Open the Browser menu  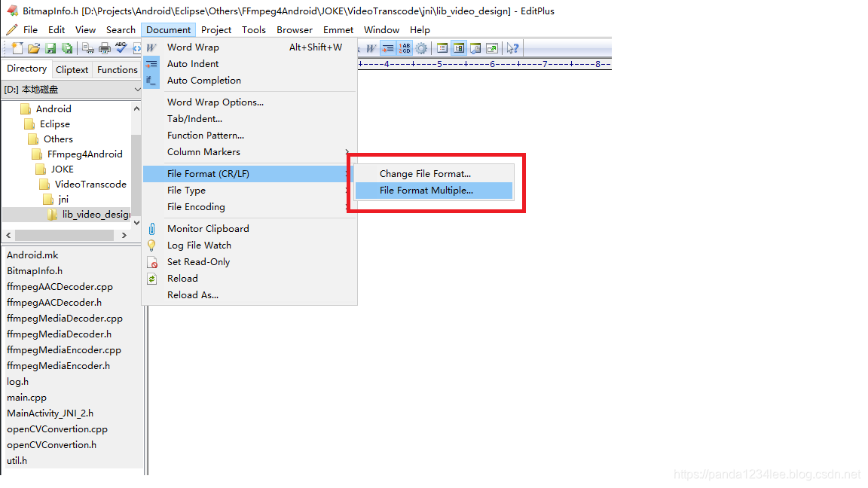click(x=295, y=30)
